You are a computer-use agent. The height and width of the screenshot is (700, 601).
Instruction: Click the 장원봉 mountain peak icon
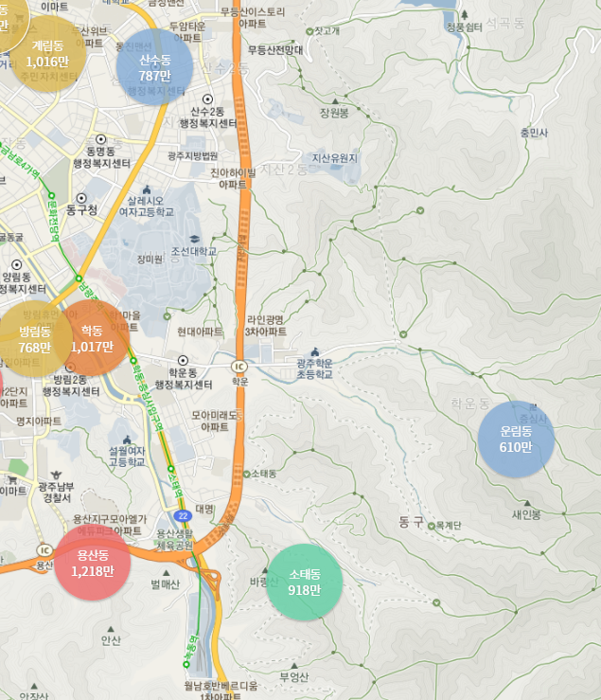pyautogui.click(x=335, y=101)
